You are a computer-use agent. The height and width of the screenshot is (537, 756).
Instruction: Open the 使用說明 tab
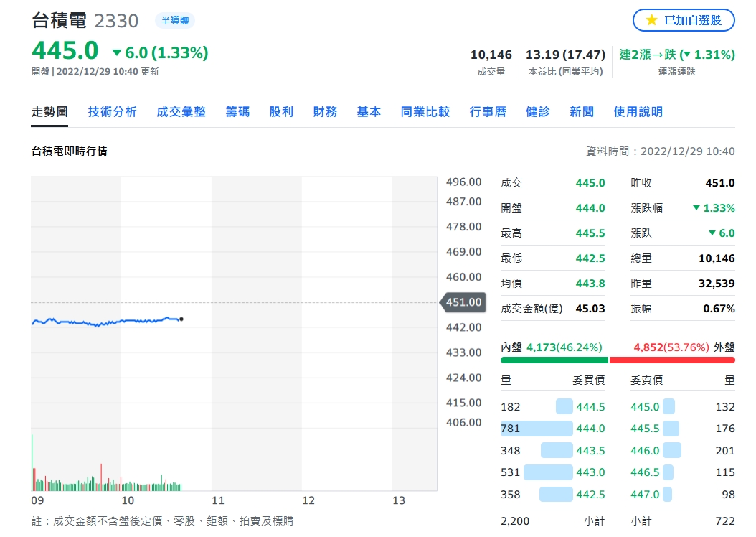(x=638, y=112)
